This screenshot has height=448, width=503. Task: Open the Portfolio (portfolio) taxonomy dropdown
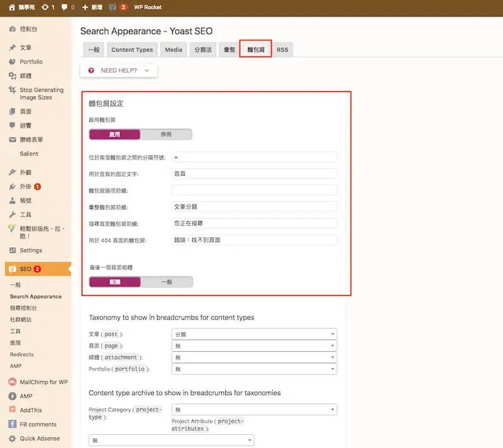point(254,369)
